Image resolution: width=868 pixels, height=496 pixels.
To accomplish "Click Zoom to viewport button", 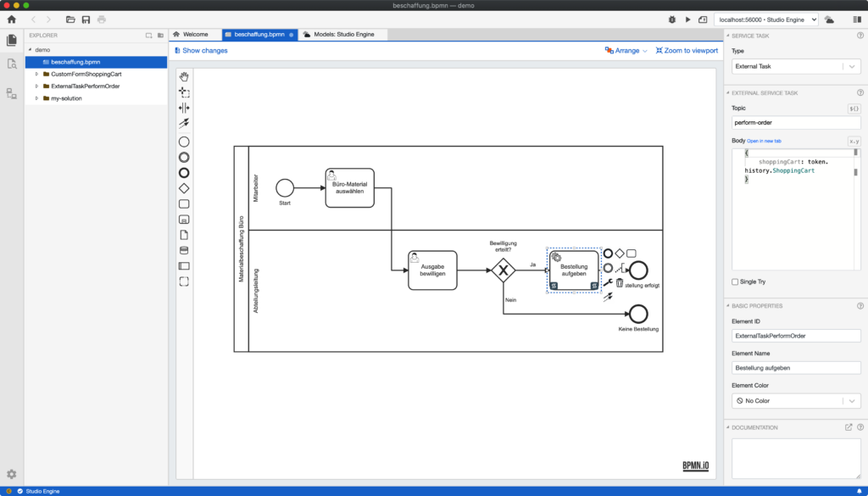I will tap(687, 50).
